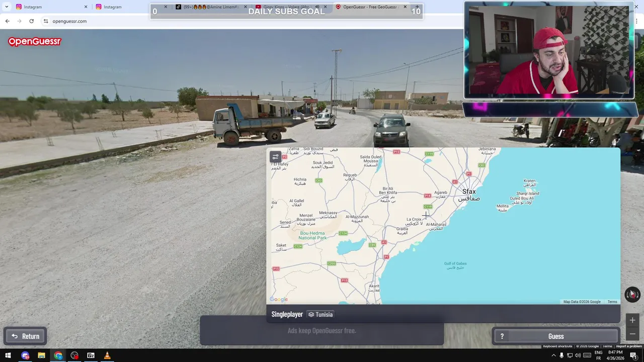Reload the openguessr.com page
Image resolution: width=644 pixels, height=362 pixels.
31,21
